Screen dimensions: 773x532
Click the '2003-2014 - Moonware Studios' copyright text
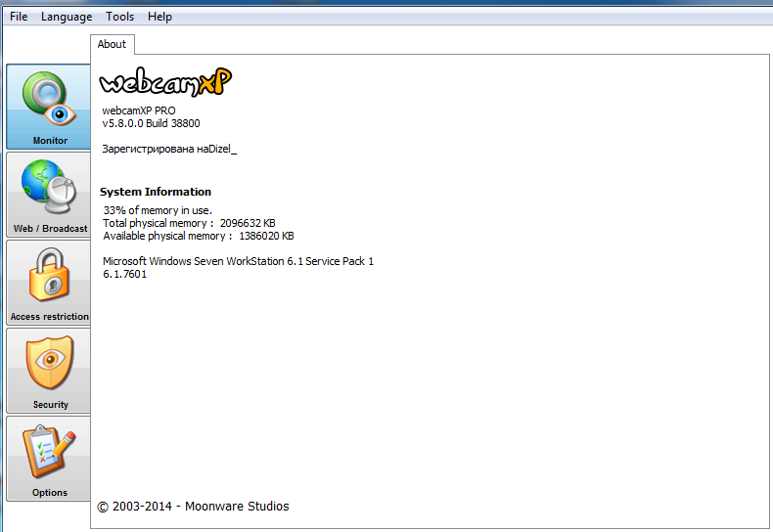coord(194,507)
